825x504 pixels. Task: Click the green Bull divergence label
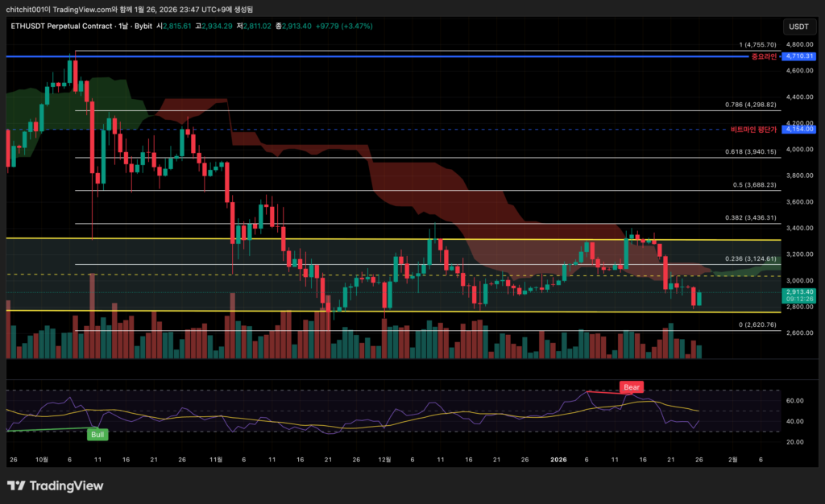point(97,434)
